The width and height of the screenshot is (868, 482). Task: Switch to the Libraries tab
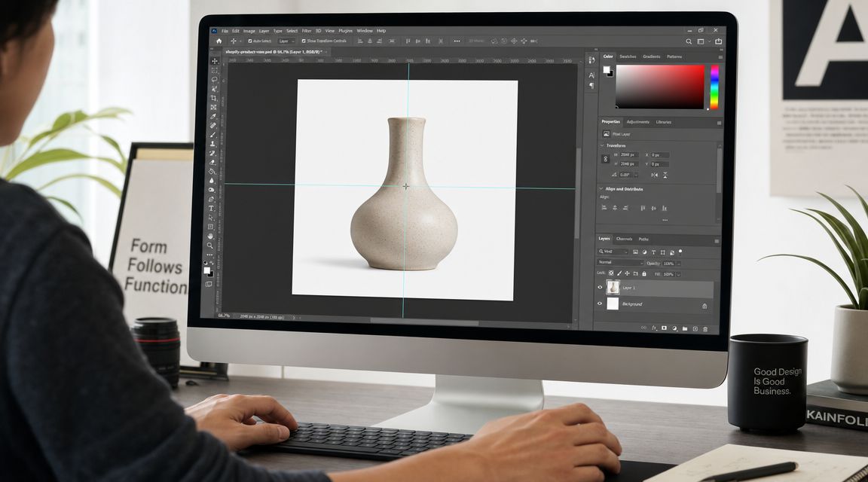[x=664, y=122]
